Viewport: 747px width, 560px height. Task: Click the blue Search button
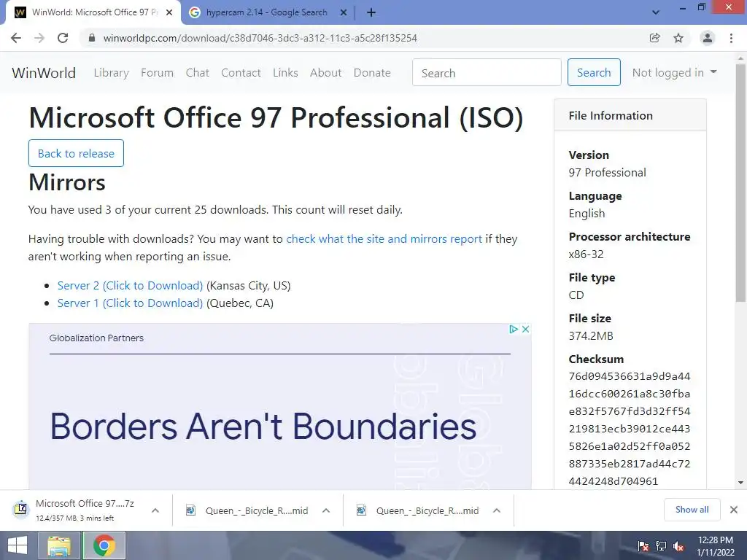tap(594, 72)
